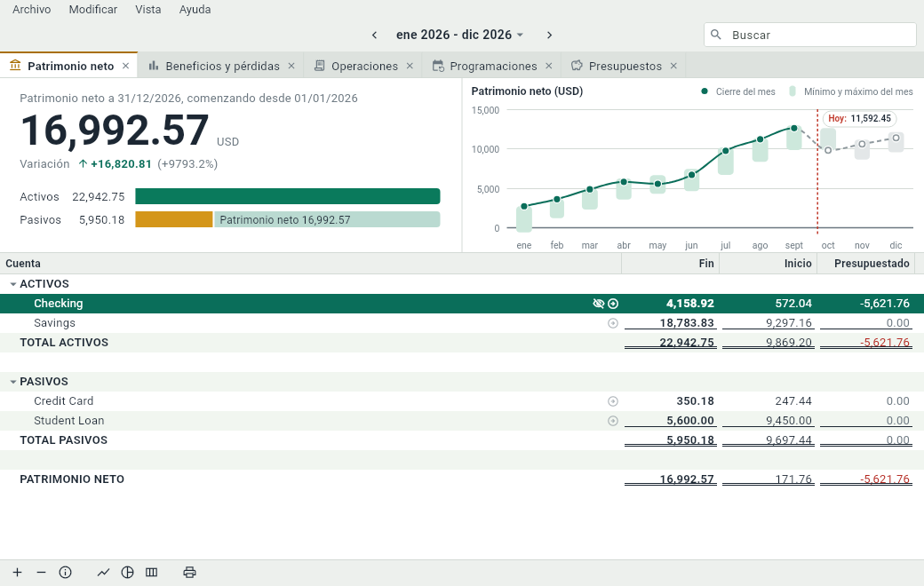Close the Operaciones tab
The width and height of the screenshot is (924, 586).
(410, 66)
